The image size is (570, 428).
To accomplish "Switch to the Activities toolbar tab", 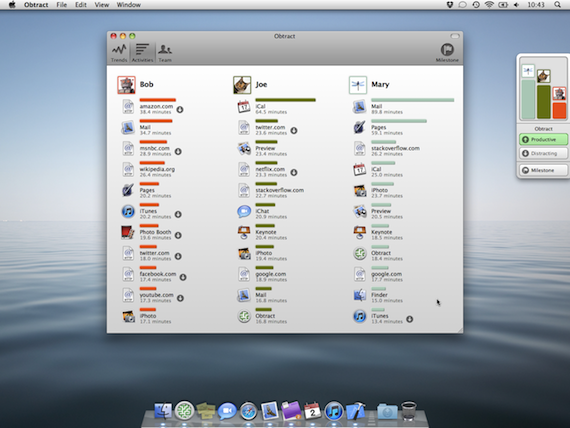I will pyautogui.click(x=142, y=53).
